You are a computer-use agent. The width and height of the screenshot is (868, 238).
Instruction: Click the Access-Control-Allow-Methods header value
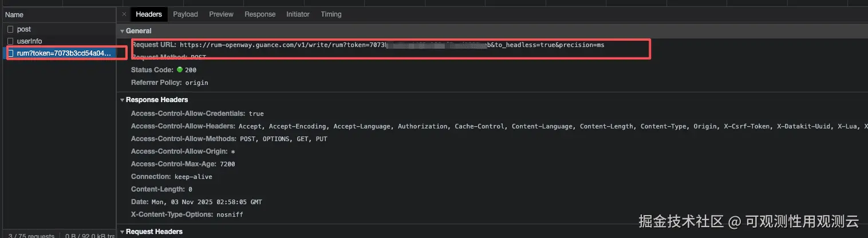[283, 139]
